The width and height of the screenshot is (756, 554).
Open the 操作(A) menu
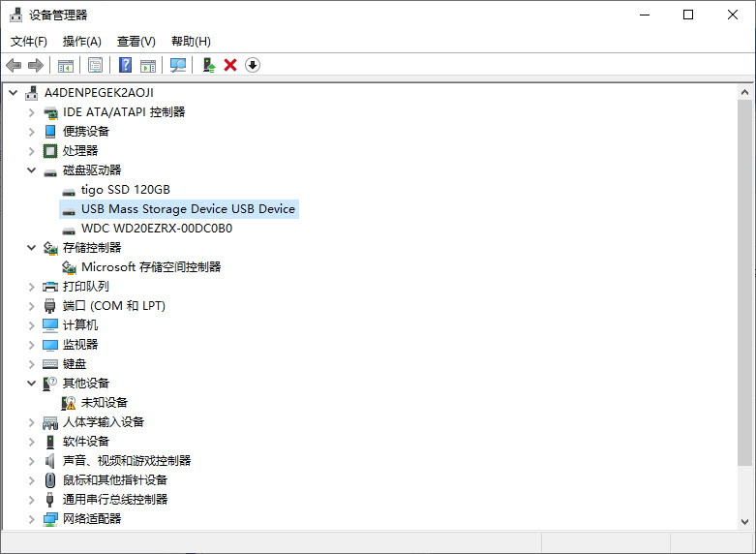82,42
